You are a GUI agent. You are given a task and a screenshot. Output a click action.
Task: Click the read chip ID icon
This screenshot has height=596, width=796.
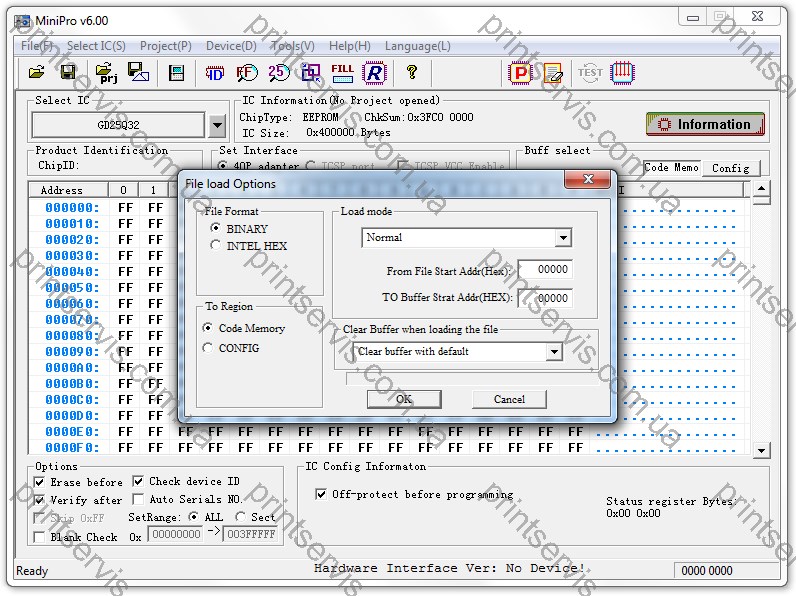tap(214, 73)
